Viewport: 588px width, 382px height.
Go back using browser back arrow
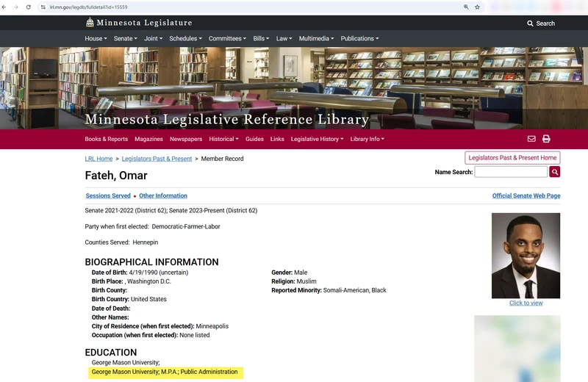[x=5, y=7]
